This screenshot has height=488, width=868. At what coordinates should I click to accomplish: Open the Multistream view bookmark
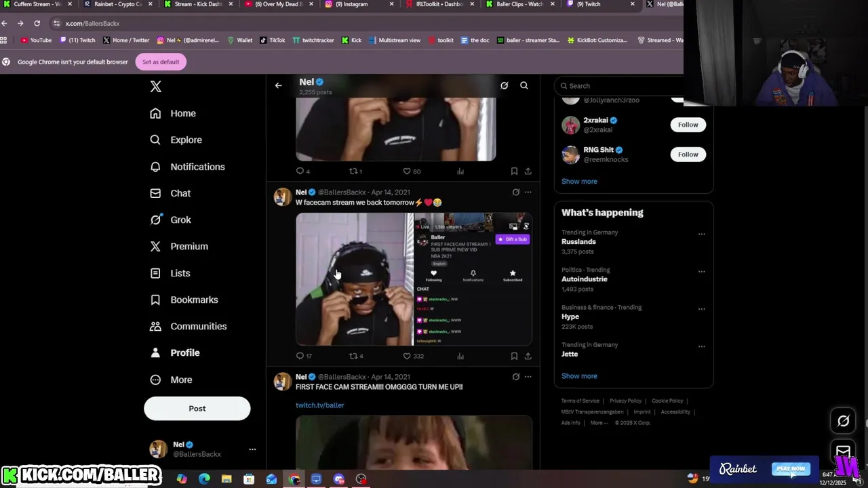tap(395, 40)
